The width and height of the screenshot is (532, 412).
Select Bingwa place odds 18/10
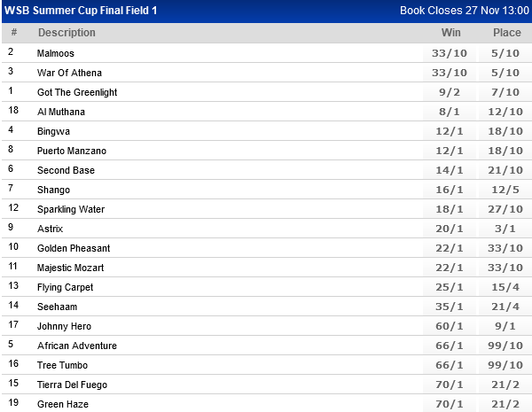[506, 131]
